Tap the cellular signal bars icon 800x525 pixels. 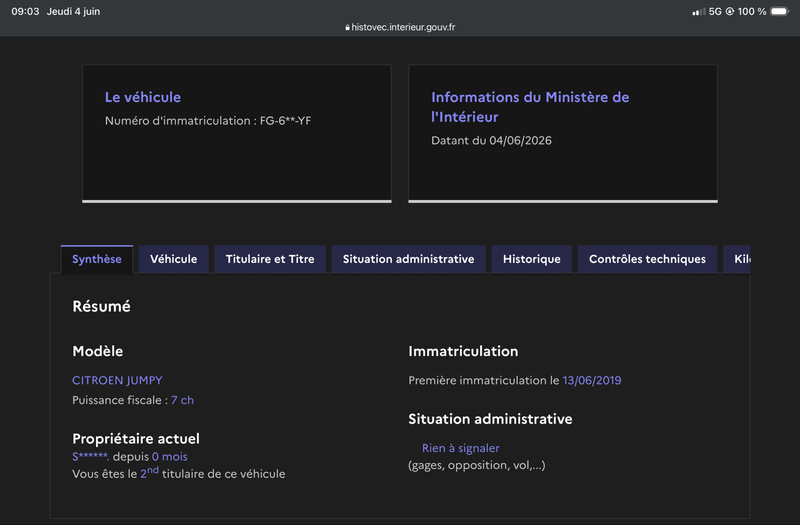(698, 11)
